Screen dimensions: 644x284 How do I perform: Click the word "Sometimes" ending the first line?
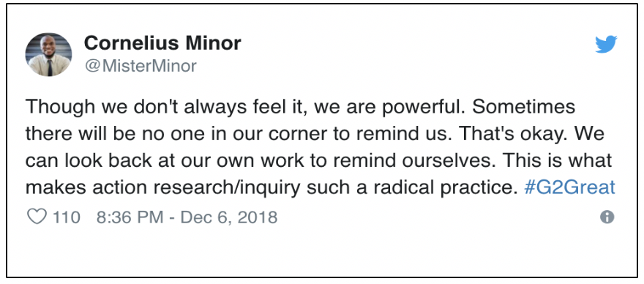[524, 108]
